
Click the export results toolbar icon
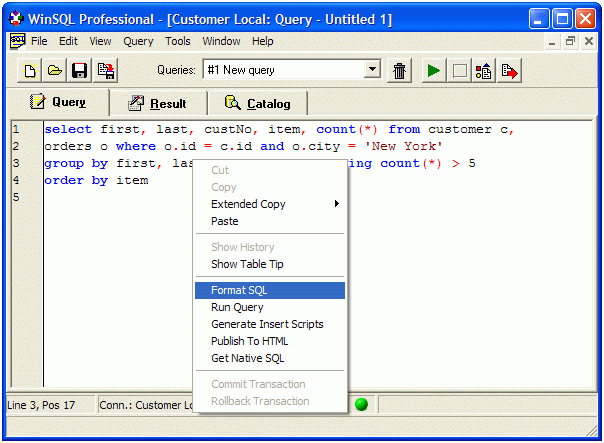(509, 70)
